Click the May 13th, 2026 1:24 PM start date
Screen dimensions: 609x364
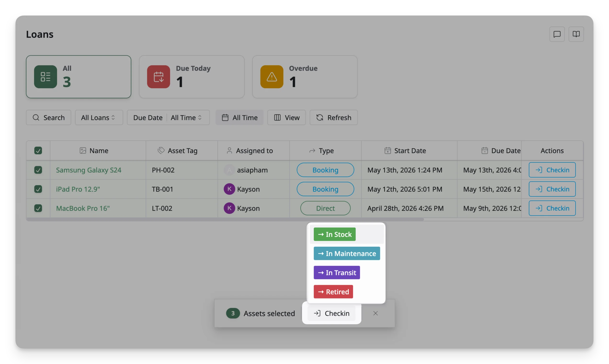pos(404,170)
